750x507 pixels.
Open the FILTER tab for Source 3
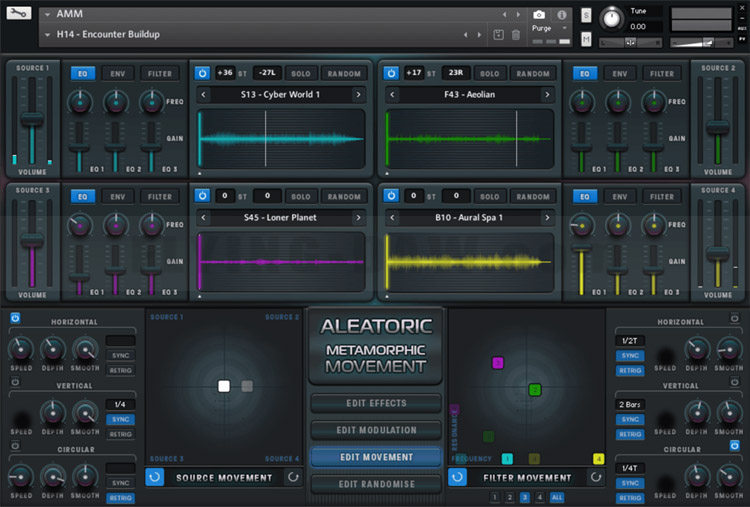point(160,197)
